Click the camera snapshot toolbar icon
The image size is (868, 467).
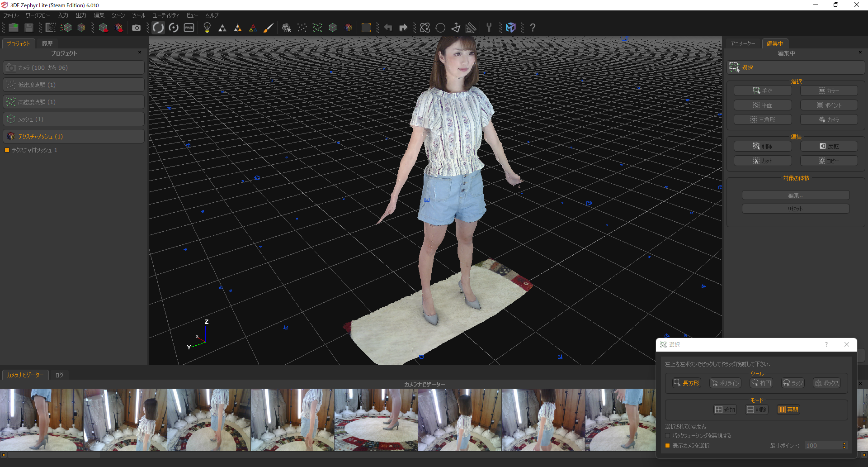click(x=136, y=28)
